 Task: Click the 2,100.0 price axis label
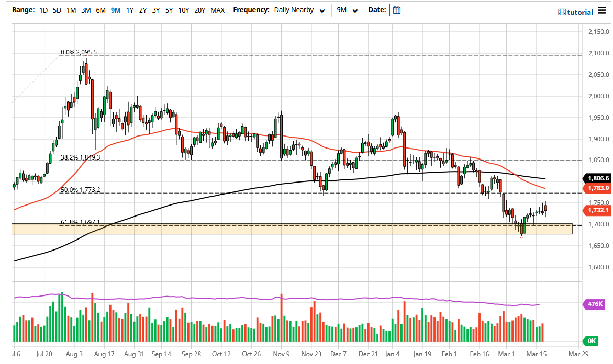pyautogui.click(x=598, y=53)
